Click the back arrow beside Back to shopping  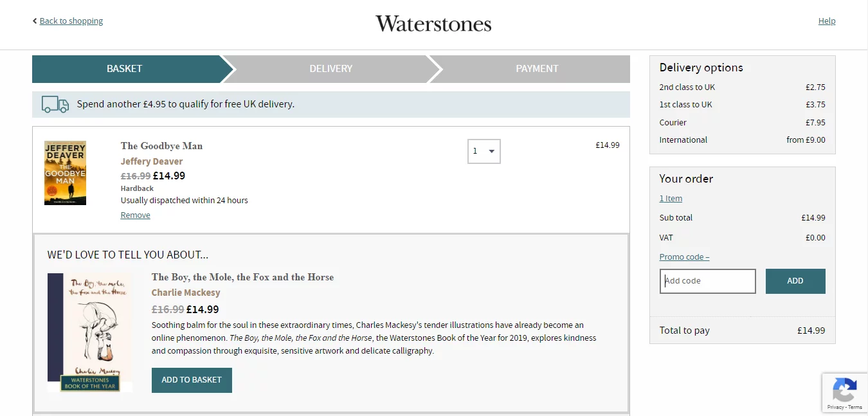35,21
